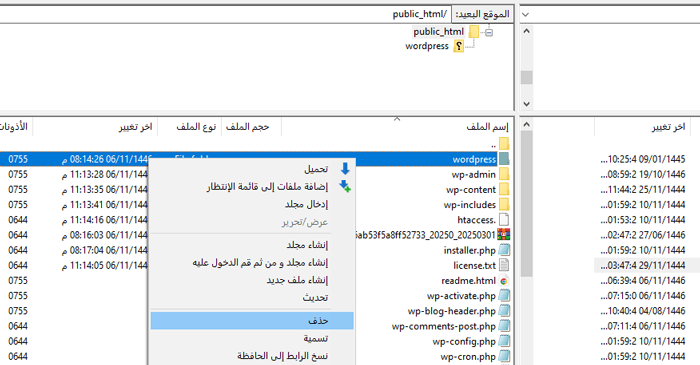Image resolution: width=700 pixels, height=365 pixels.
Task: Click the down arrow of the tree panel scrollbar
Action: [526, 104]
